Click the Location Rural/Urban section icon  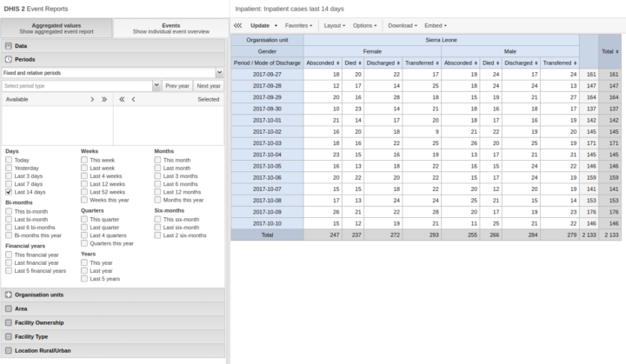pyautogui.click(x=9, y=351)
